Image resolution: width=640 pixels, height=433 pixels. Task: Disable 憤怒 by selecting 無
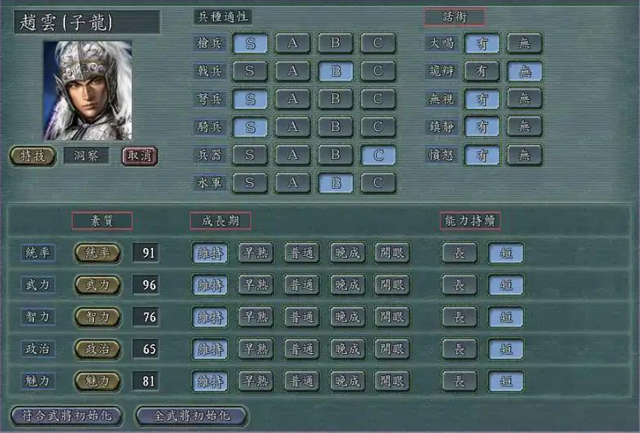pyautogui.click(x=524, y=155)
